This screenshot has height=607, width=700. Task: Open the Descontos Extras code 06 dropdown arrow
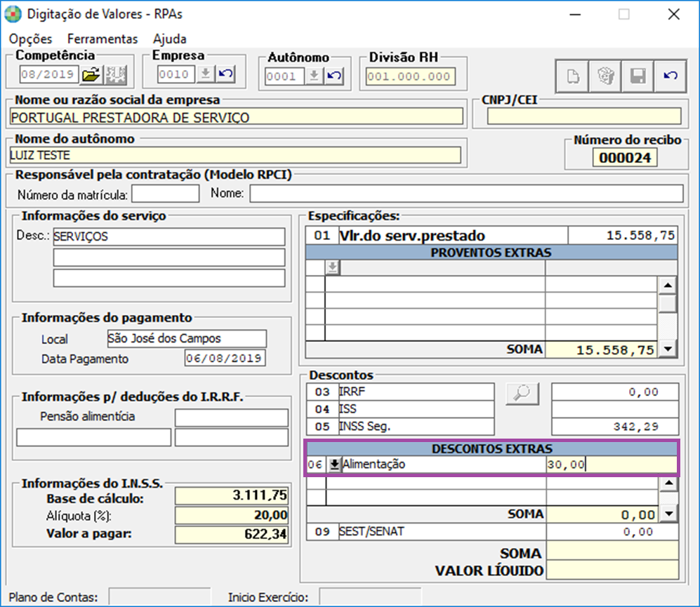point(334,465)
